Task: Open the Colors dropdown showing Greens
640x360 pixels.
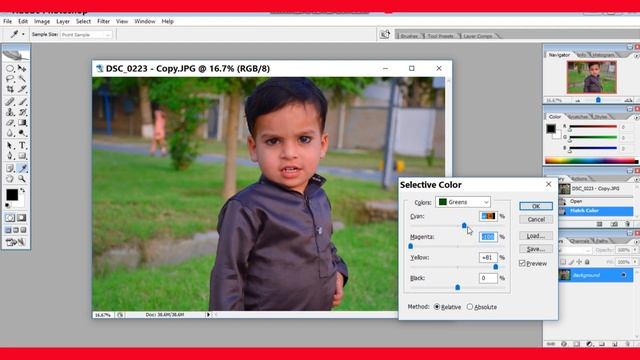Action: (x=463, y=202)
